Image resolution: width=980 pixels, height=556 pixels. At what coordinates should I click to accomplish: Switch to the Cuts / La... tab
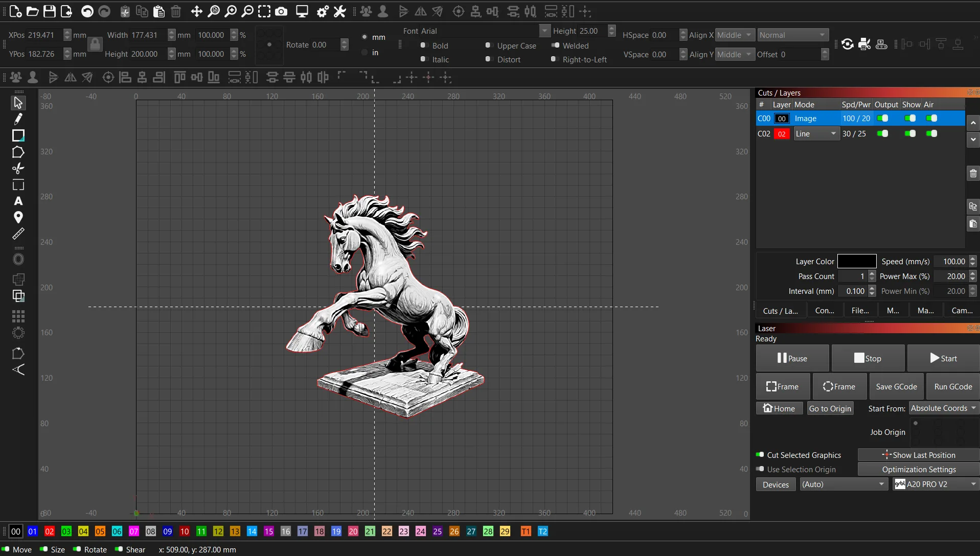tap(781, 311)
